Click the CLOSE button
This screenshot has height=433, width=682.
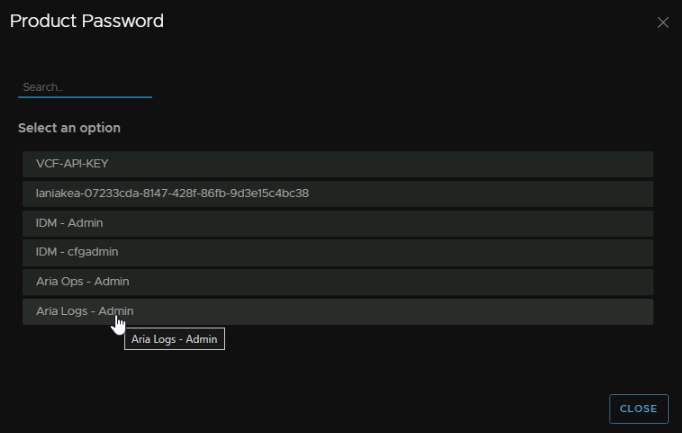point(639,409)
